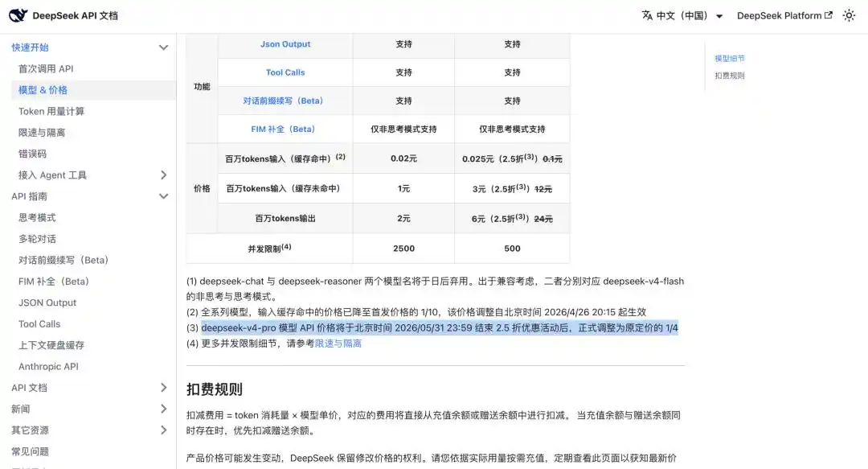The height and width of the screenshot is (469, 868).
Task: Expand the 新闻 sidebar chevron
Action: point(163,409)
